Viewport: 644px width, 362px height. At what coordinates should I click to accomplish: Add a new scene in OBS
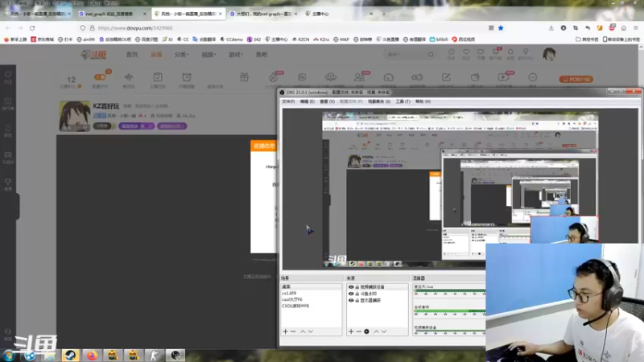285,331
